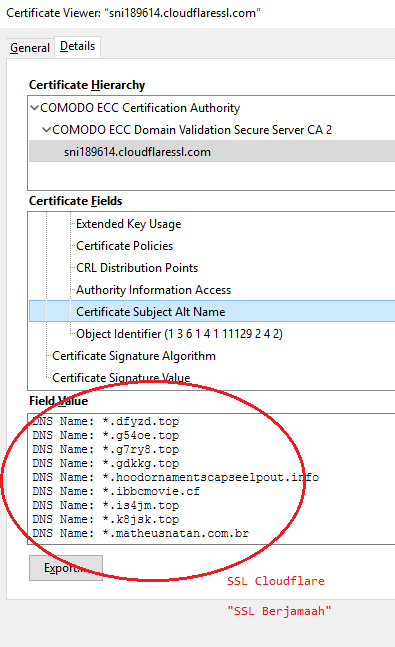Click DNS Name *.ibbcmovie.cf line

[x=116, y=492]
